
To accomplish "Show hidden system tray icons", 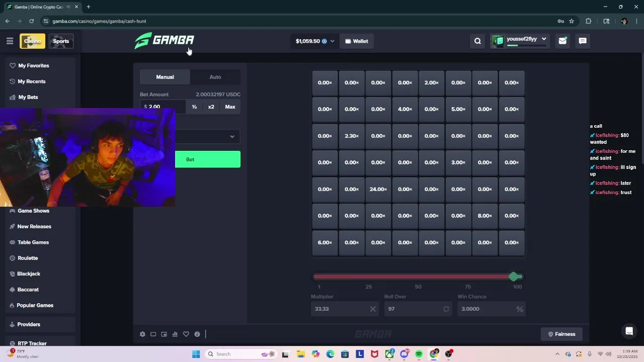I will click(x=557, y=354).
